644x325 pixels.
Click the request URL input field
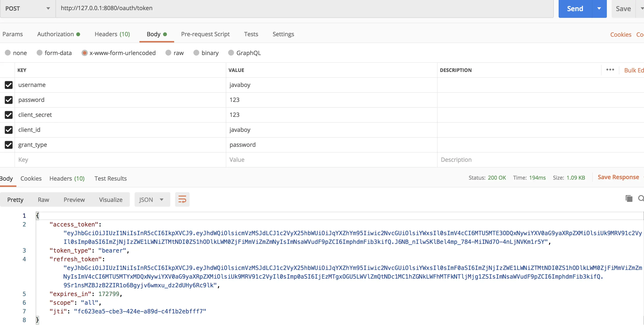[x=300, y=8]
